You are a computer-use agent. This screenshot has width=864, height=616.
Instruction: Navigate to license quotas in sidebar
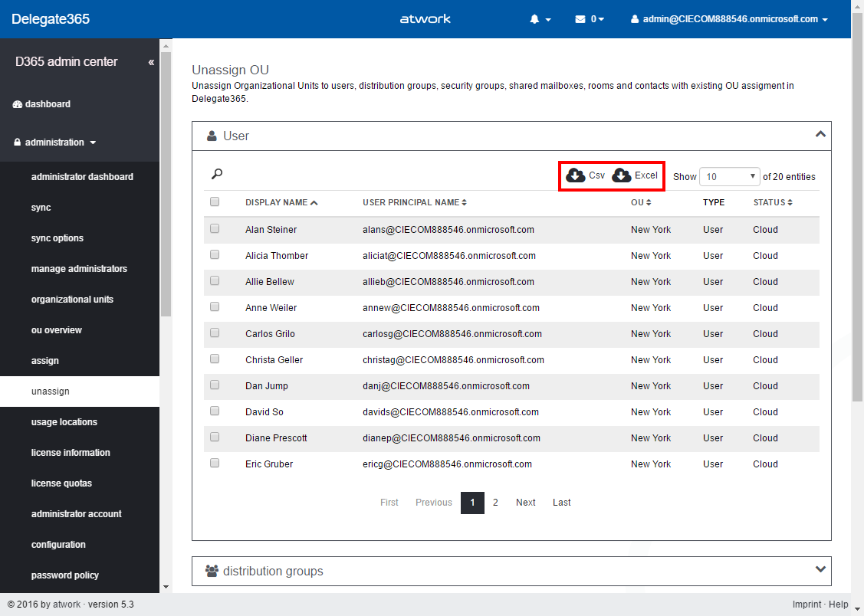pos(61,483)
